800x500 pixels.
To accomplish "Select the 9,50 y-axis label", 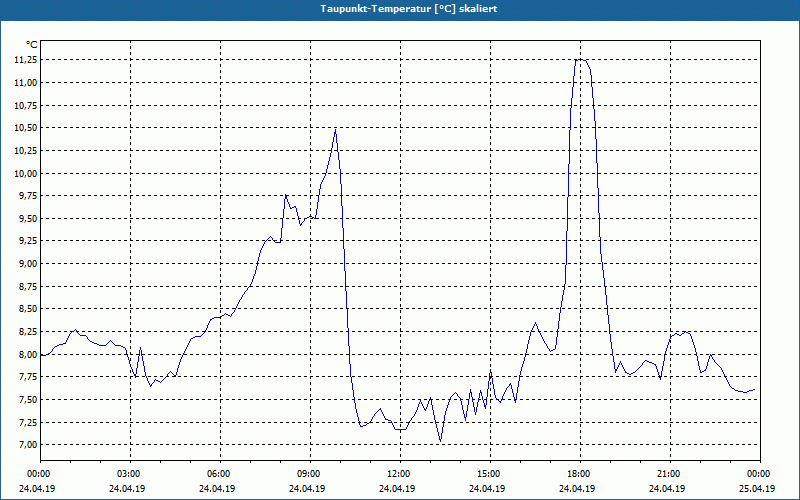I will (28, 219).
